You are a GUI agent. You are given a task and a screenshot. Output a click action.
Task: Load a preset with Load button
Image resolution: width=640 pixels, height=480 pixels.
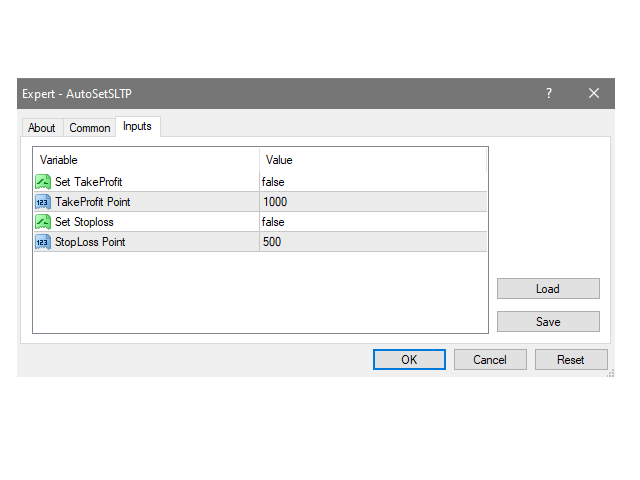pyautogui.click(x=548, y=289)
